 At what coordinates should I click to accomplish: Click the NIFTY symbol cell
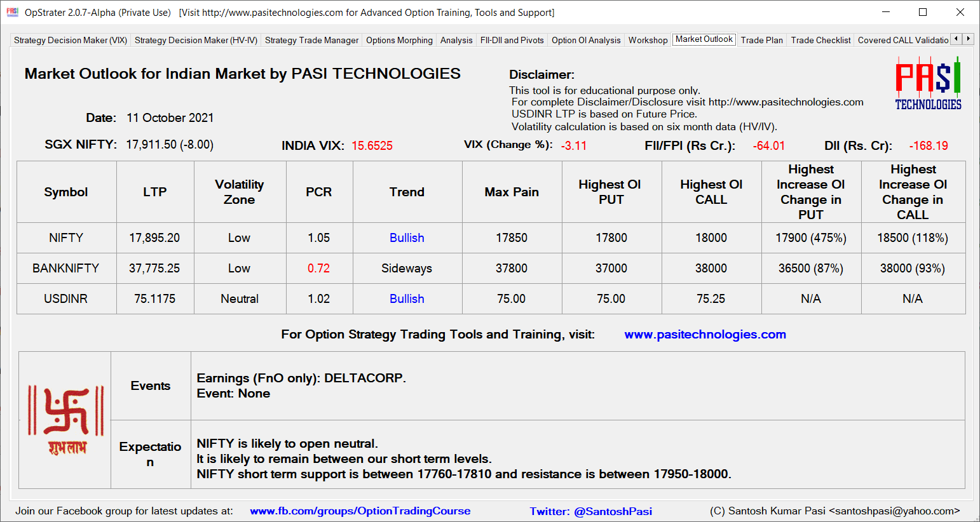pos(66,238)
